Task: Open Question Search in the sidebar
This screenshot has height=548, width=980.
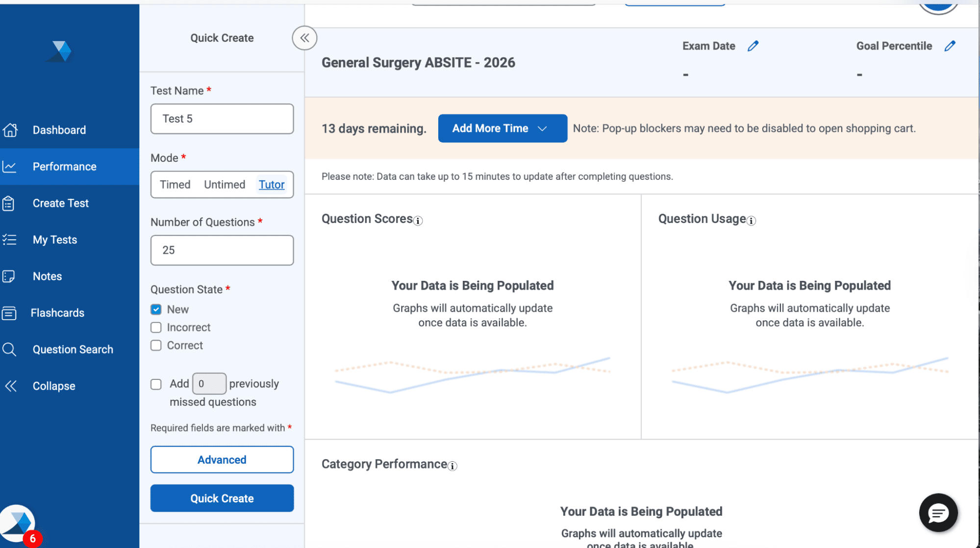Action: pos(73,349)
